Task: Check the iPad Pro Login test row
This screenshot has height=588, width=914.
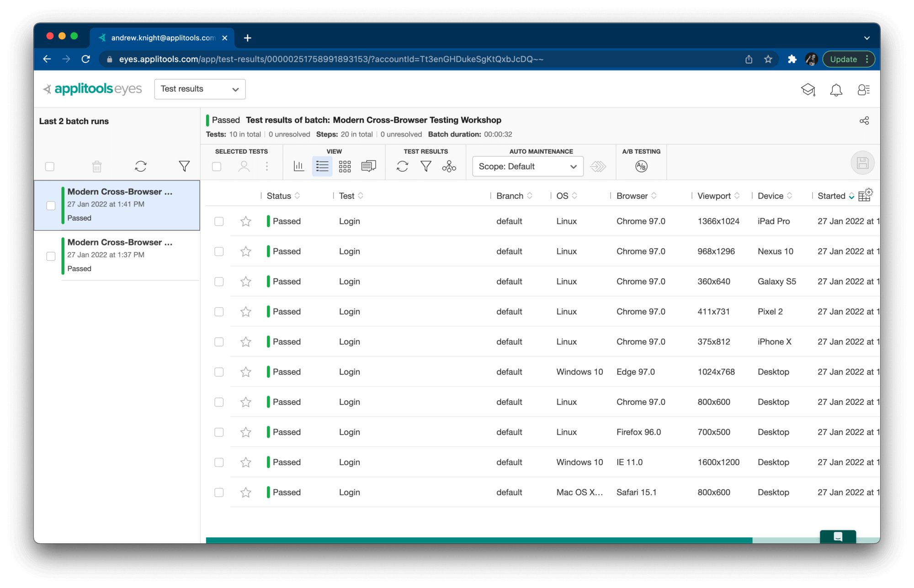Action: coord(218,221)
